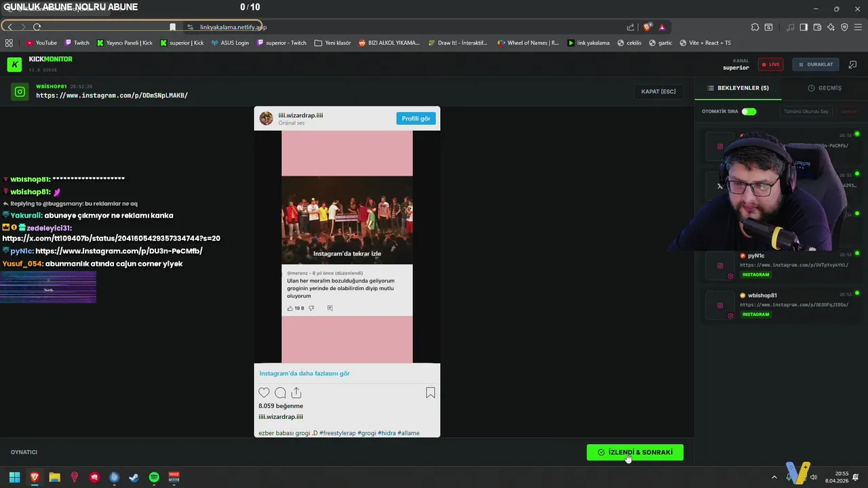Click the #freestylerap hashtag
The height and width of the screenshot is (488, 868).
338,433
